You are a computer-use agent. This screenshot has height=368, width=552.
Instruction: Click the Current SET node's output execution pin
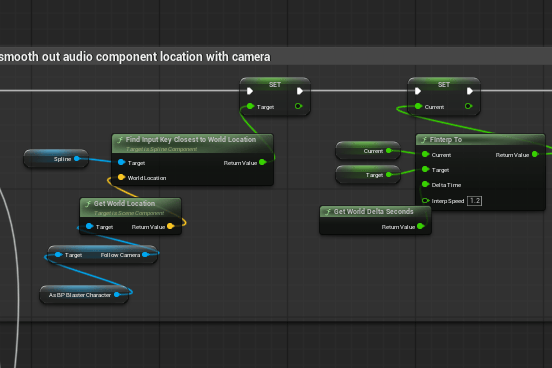[470, 91]
